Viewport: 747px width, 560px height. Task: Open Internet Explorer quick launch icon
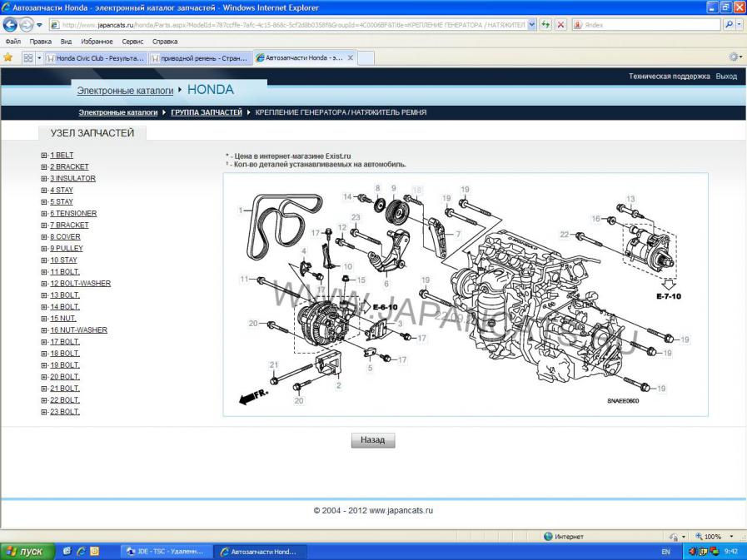click(81, 552)
